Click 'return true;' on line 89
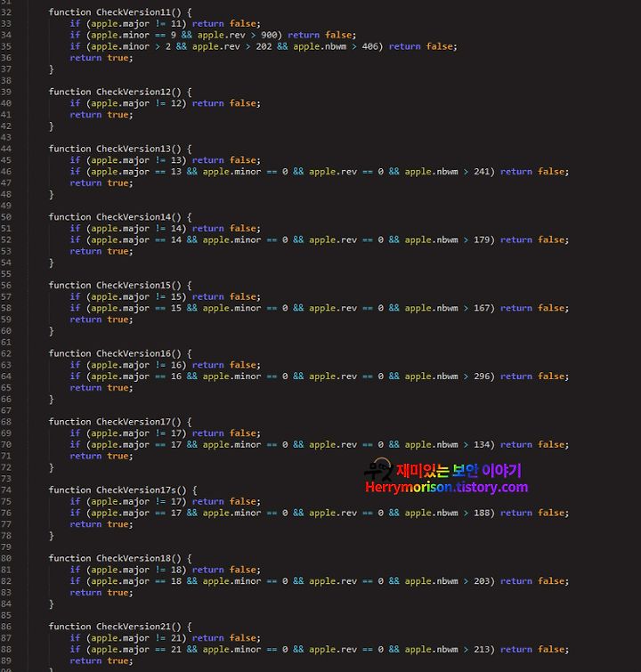Image resolution: width=641 pixels, height=672 pixels. [x=101, y=660]
